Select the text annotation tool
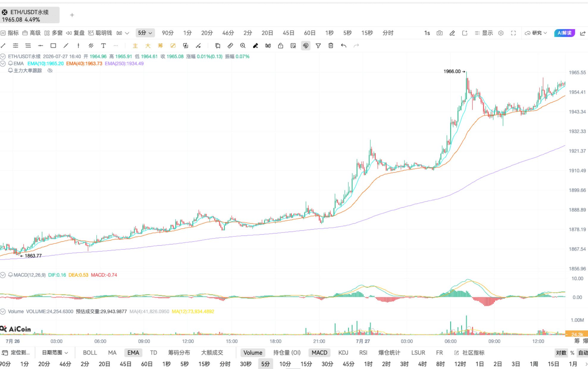Viewport: 588px width, 369px height. tap(103, 45)
